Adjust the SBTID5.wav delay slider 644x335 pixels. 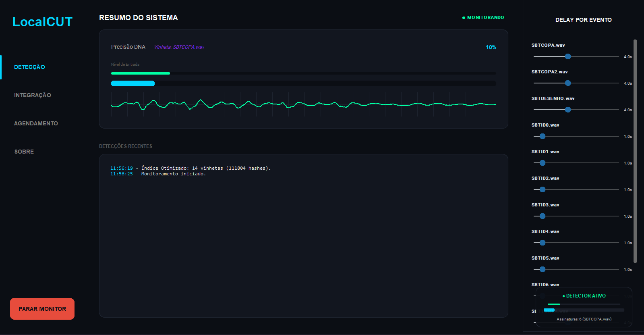[576, 269]
